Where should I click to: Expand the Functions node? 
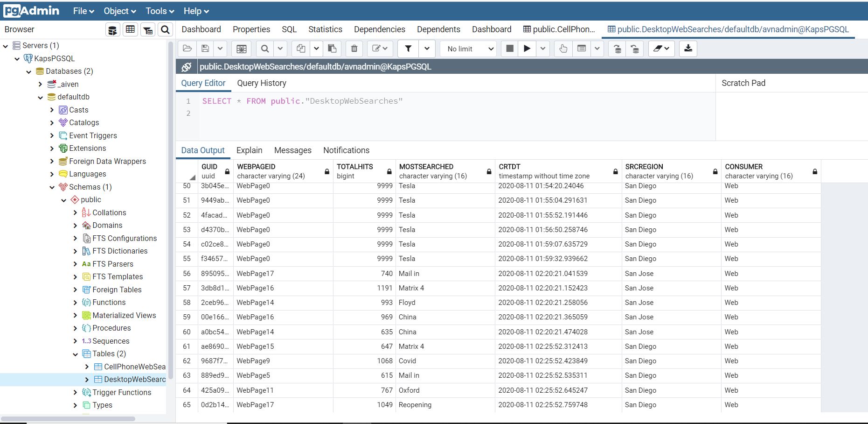76,303
